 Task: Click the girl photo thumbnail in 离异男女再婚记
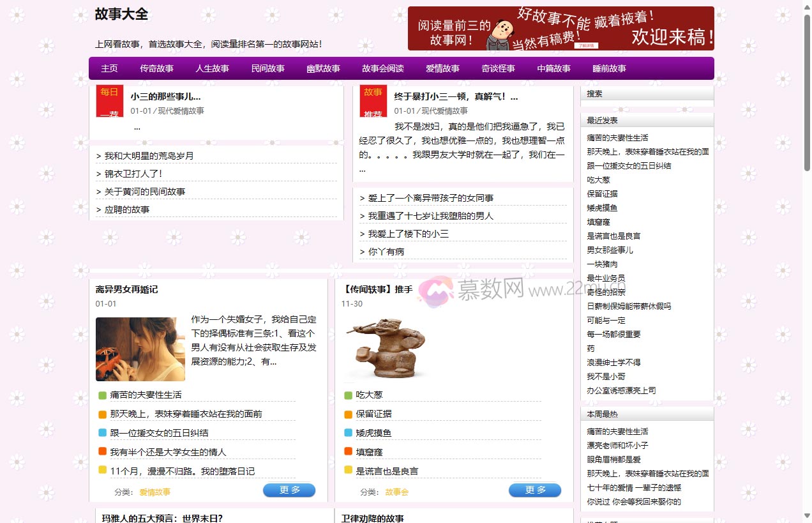click(140, 349)
